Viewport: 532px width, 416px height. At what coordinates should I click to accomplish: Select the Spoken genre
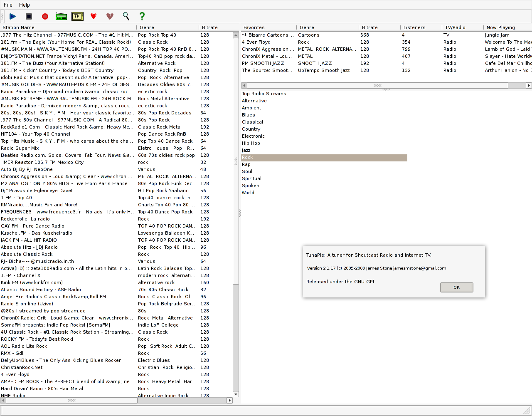click(324, 186)
